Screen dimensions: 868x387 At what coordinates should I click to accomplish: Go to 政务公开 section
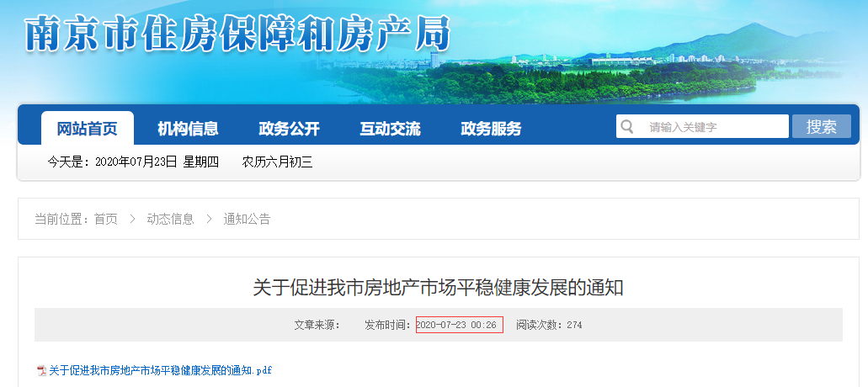click(289, 129)
